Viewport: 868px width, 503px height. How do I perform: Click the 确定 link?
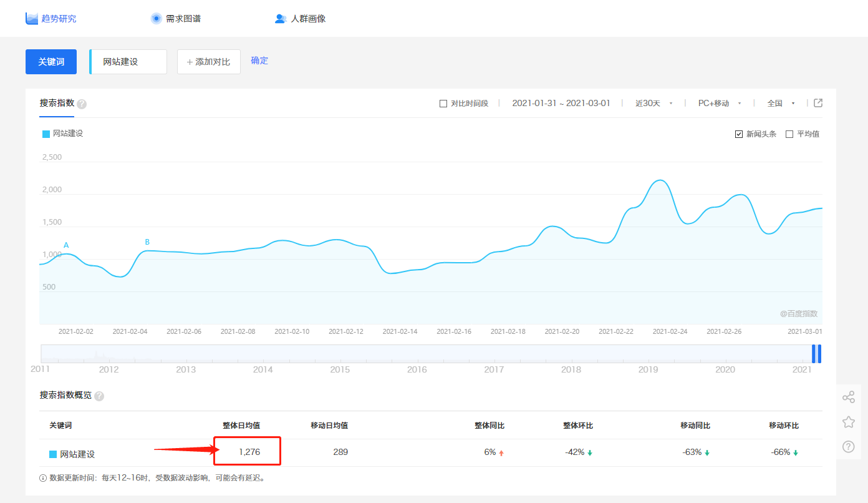(x=259, y=61)
